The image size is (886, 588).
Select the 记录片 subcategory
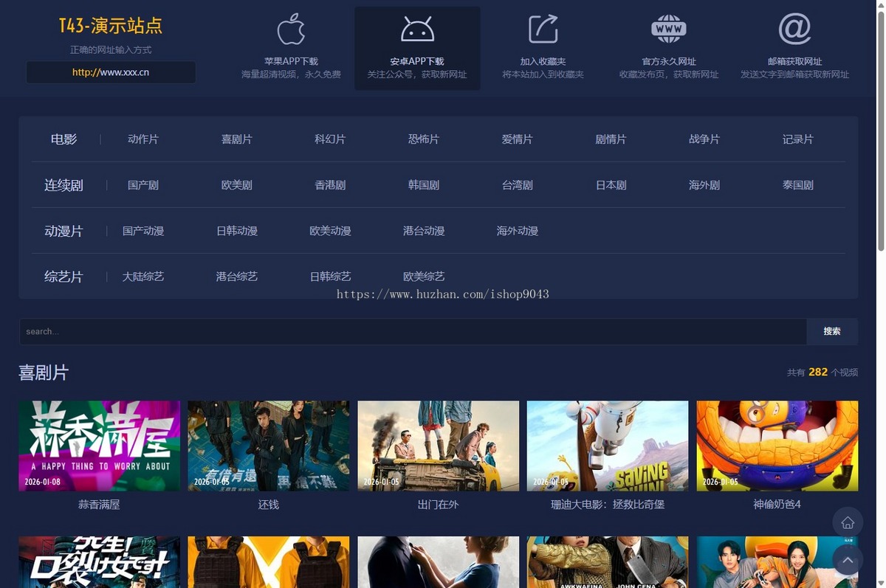coord(798,139)
